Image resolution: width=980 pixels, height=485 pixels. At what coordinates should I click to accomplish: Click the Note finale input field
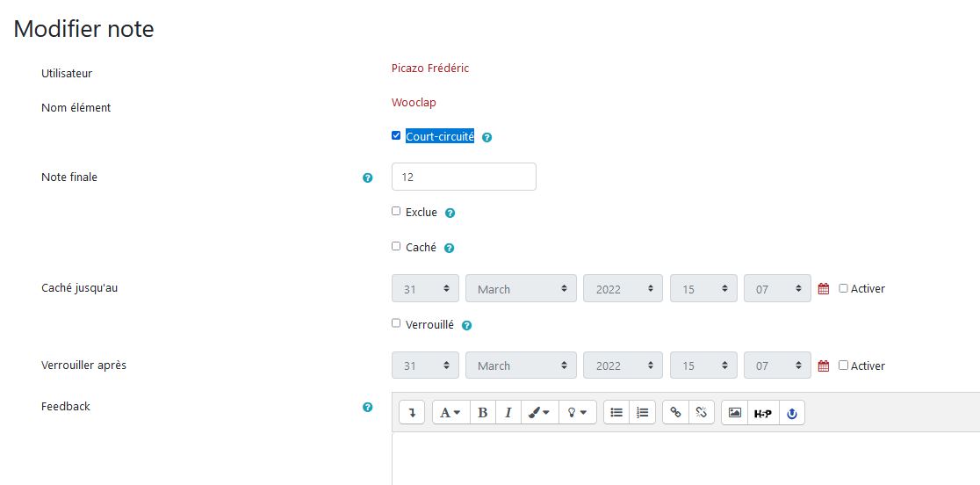[x=464, y=177]
